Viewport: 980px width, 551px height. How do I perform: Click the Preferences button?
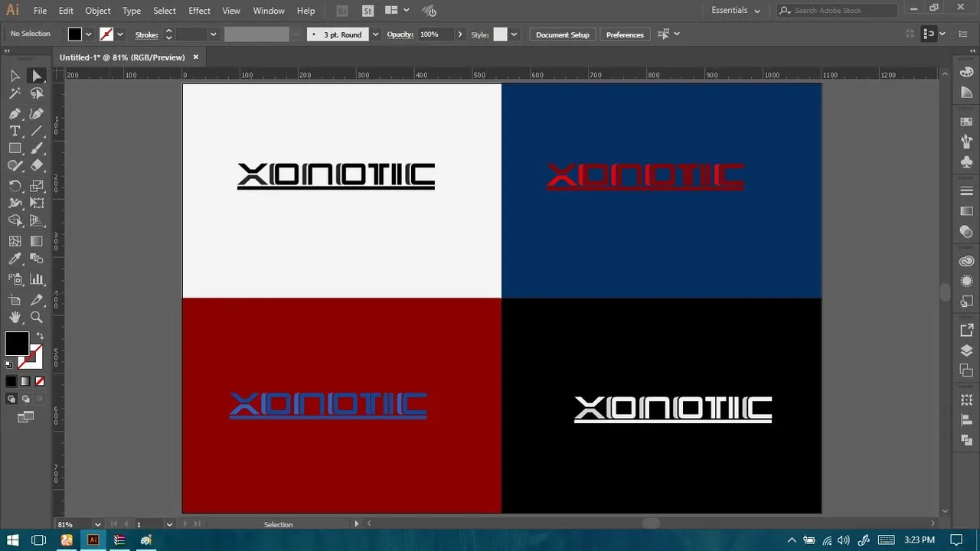tap(625, 34)
